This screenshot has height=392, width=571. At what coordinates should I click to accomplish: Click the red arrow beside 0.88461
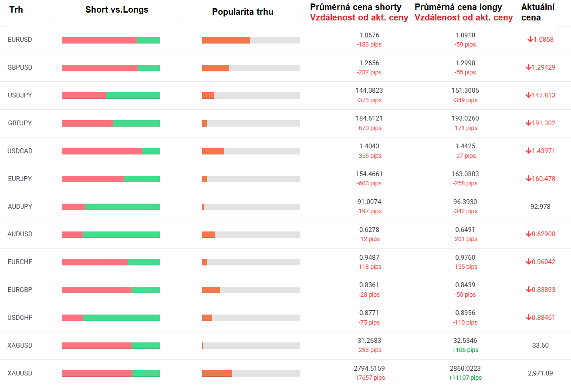[528, 318]
